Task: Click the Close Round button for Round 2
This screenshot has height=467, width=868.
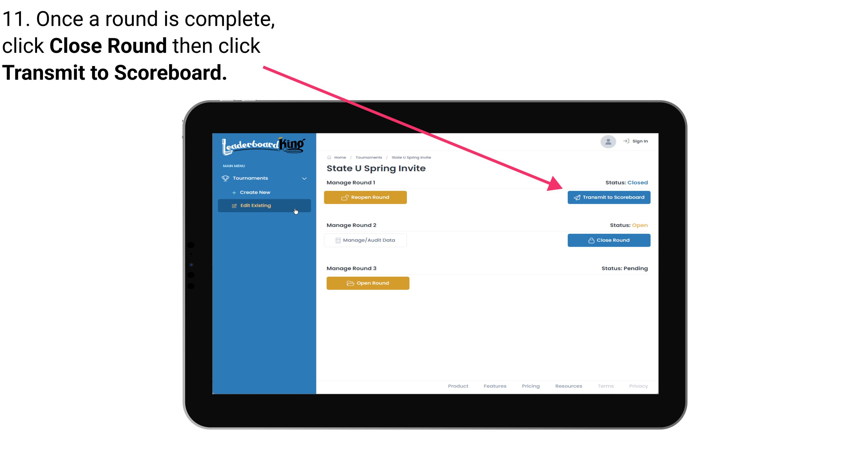Action: pos(608,240)
